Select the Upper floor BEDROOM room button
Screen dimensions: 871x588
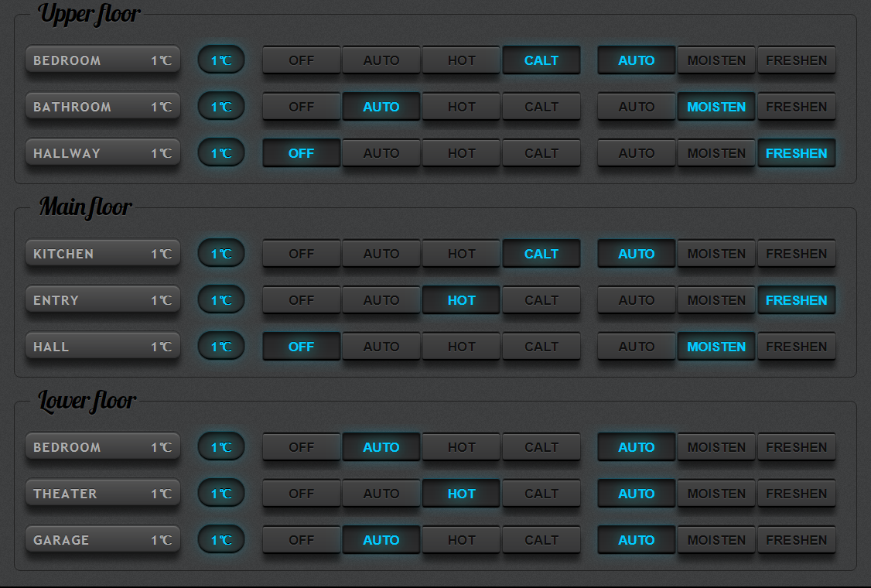(x=103, y=60)
